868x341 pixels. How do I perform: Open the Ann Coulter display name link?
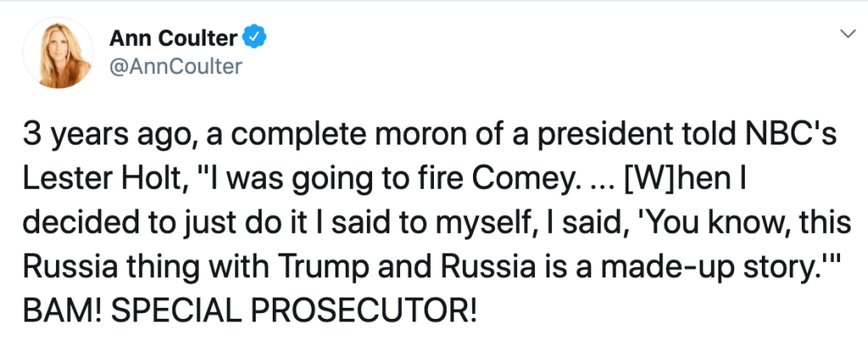click(x=173, y=37)
